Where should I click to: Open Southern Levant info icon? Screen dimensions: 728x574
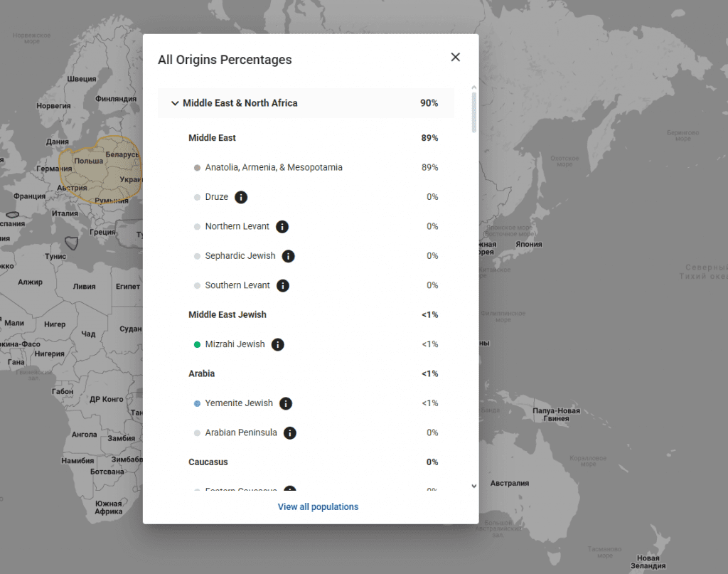tap(283, 286)
